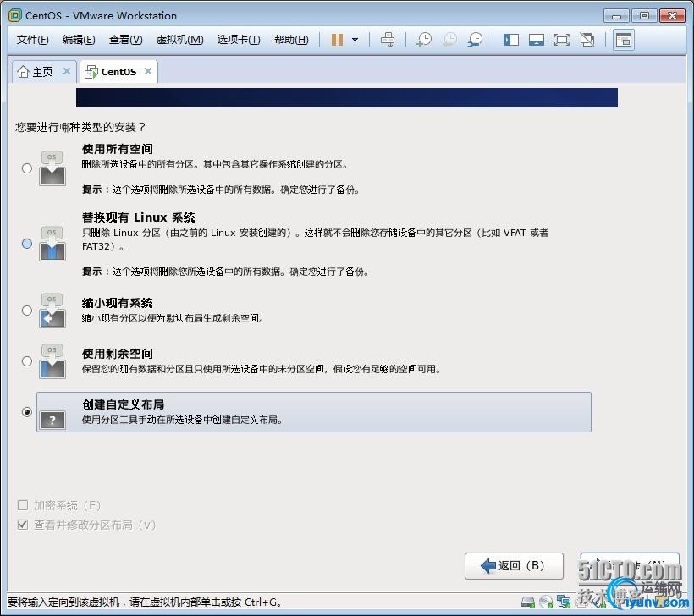Click the Unity mode toolbar icon

587,40
